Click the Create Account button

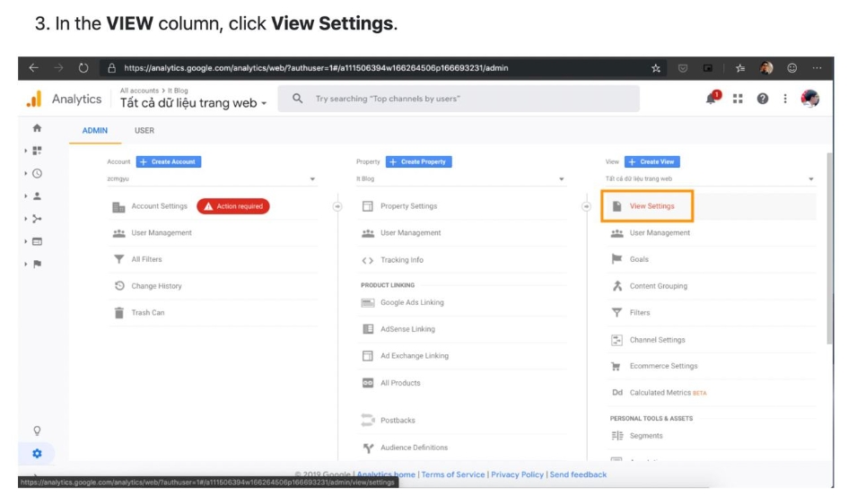[x=169, y=161]
